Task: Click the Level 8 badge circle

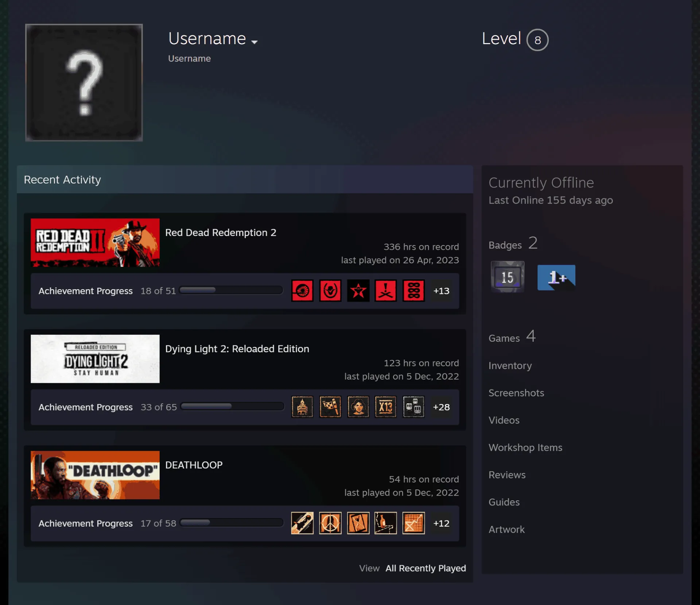Action: [x=537, y=40]
